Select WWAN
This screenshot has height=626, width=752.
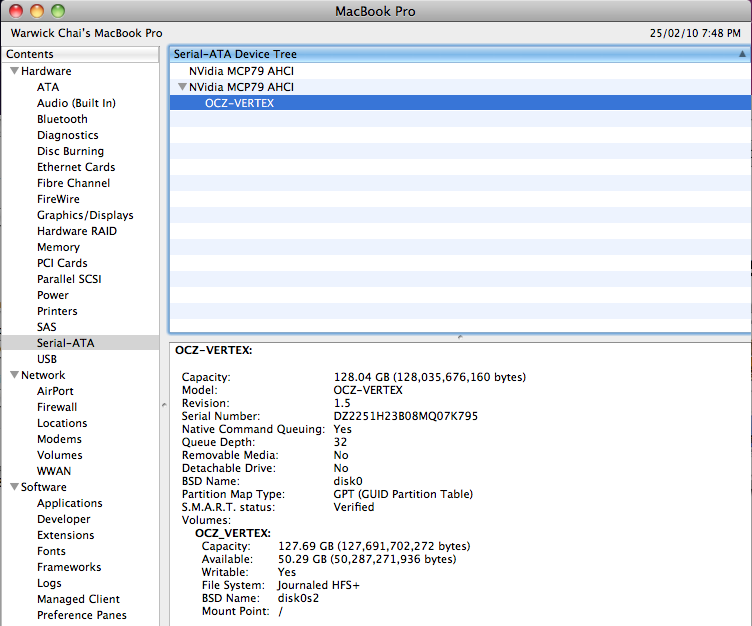coord(54,471)
